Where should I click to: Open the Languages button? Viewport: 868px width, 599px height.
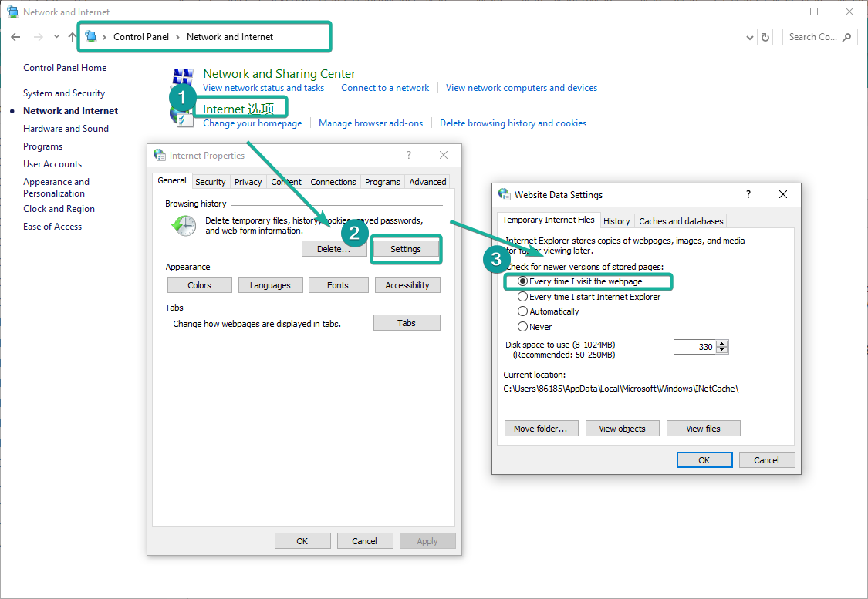point(270,285)
